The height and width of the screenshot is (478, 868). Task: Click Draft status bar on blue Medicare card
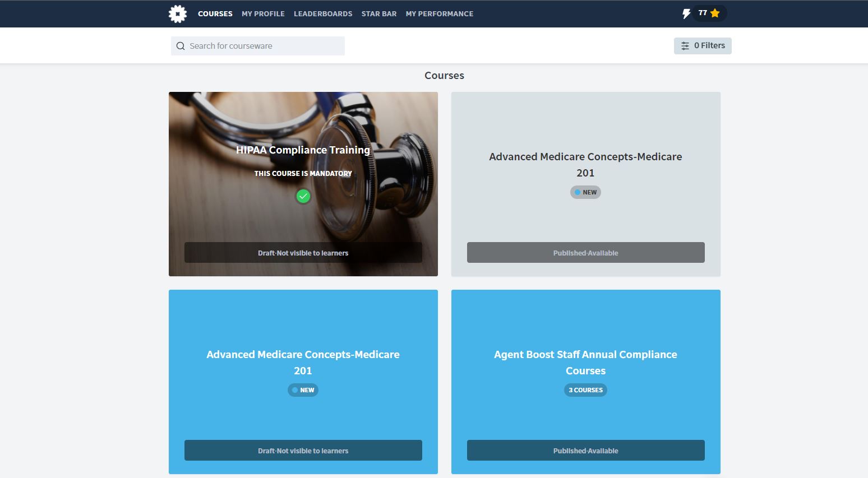[303, 451]
